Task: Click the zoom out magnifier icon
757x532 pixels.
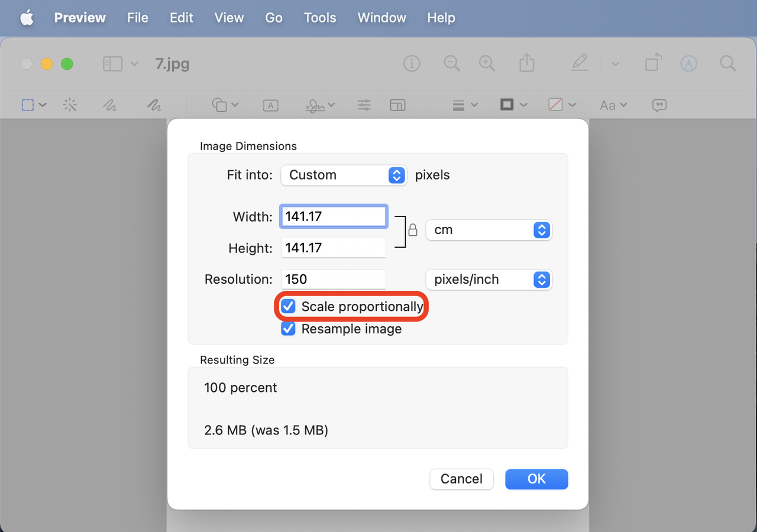Action: 452,64
